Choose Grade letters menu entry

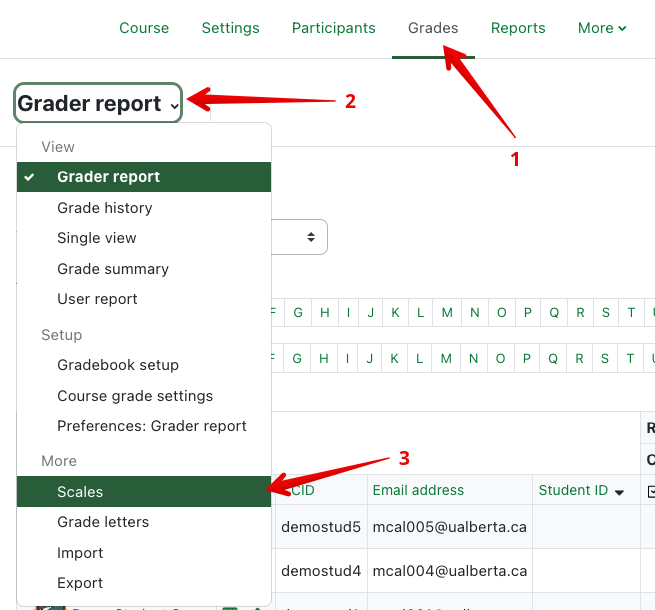[x=103, y=522]
